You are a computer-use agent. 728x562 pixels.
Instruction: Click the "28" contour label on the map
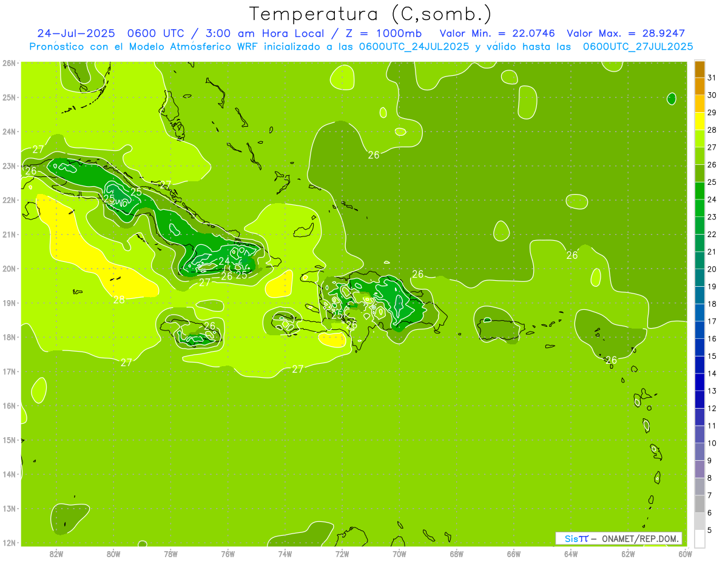(x=120, y=299)
